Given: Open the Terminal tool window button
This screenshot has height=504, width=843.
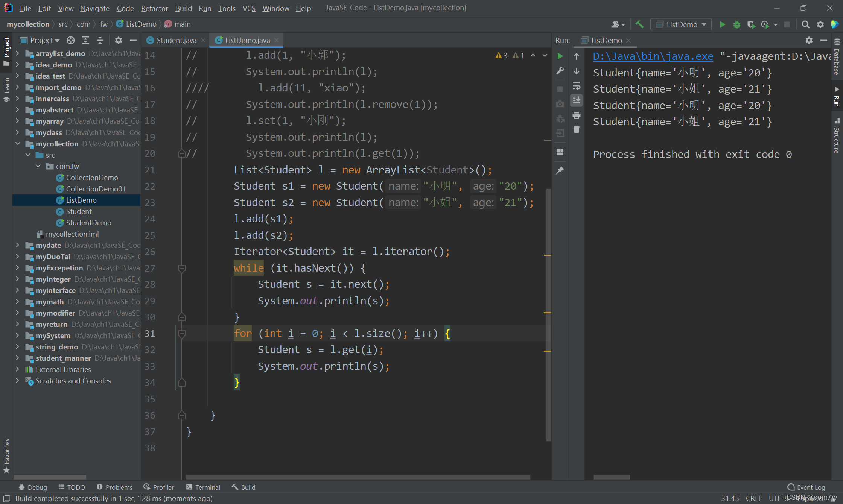Looking at the screenshot, I should tap(203, 487).
